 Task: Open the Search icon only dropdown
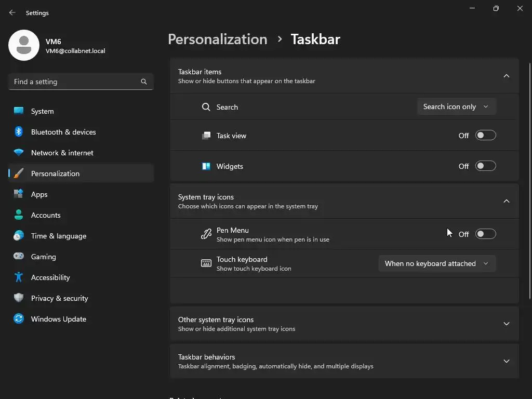click(456, 107)
